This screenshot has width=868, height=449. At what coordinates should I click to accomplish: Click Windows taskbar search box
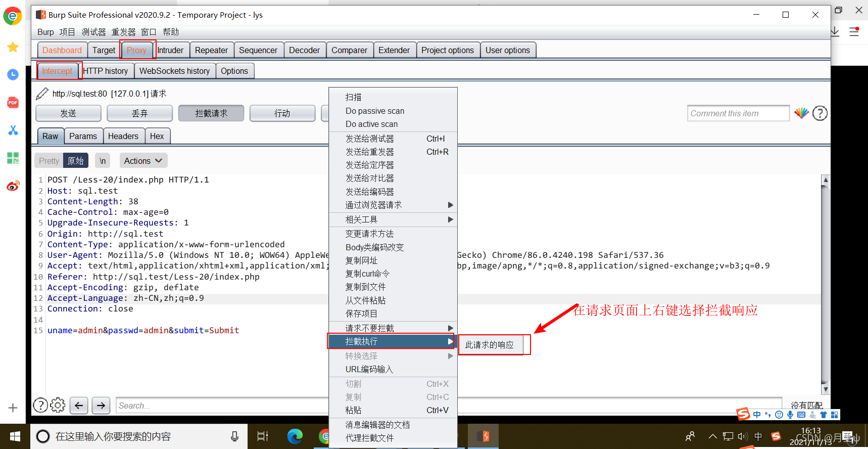tap(139, 436)
